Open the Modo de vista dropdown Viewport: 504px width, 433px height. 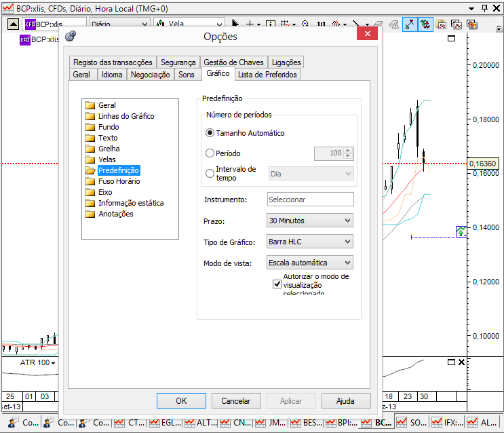[x=310, y=263]
